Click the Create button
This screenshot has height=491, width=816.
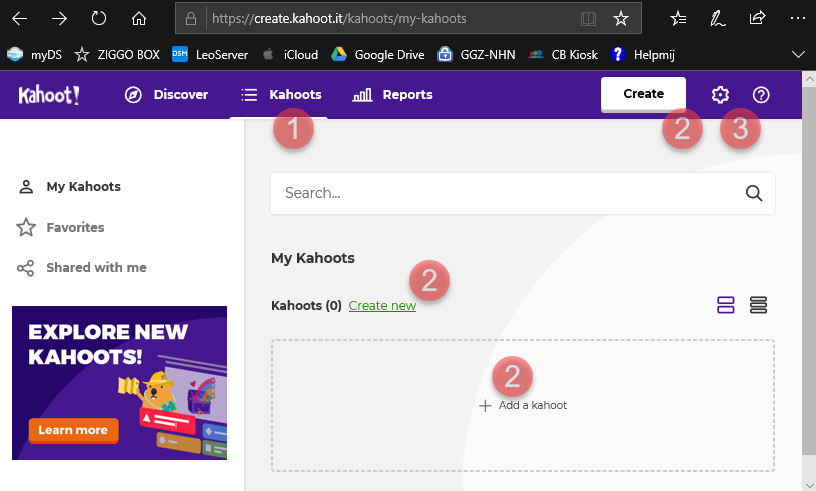point(643,94)
